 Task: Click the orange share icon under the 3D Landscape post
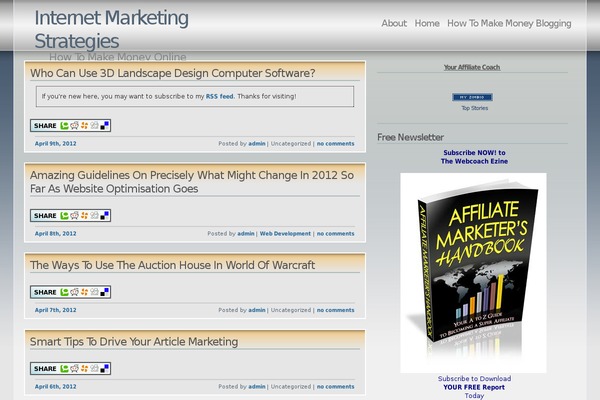(x=84, y=126)
